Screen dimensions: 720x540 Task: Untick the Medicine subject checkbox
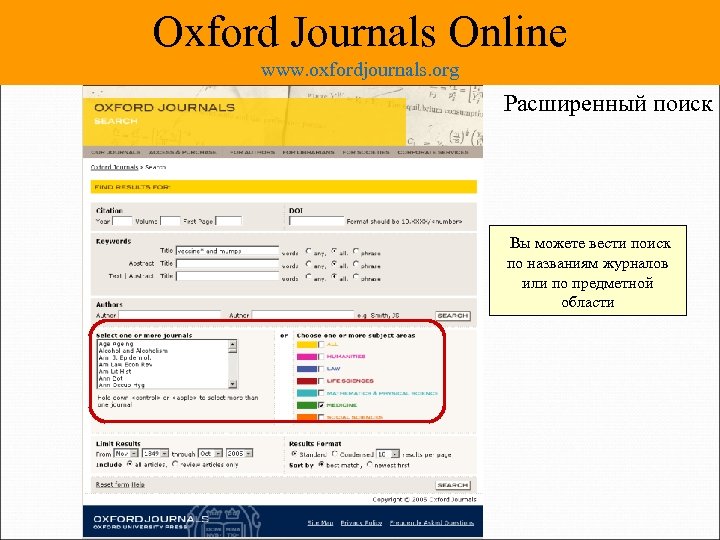[x=321, y=405]
